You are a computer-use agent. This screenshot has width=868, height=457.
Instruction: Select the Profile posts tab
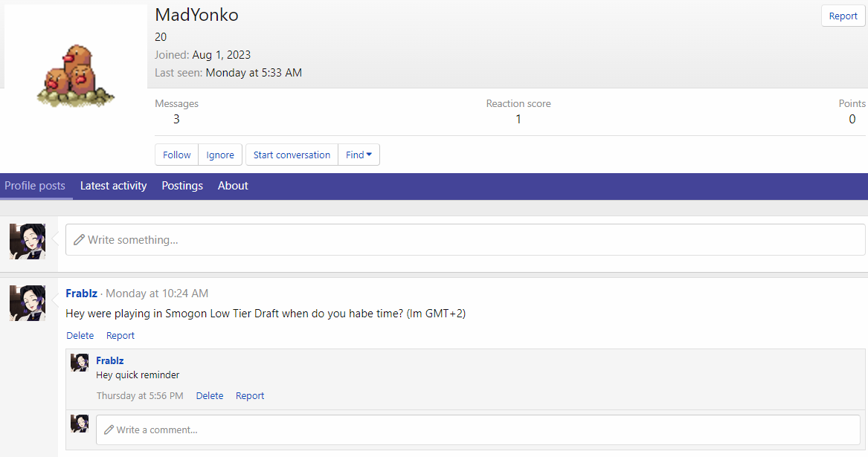(35, 186)
